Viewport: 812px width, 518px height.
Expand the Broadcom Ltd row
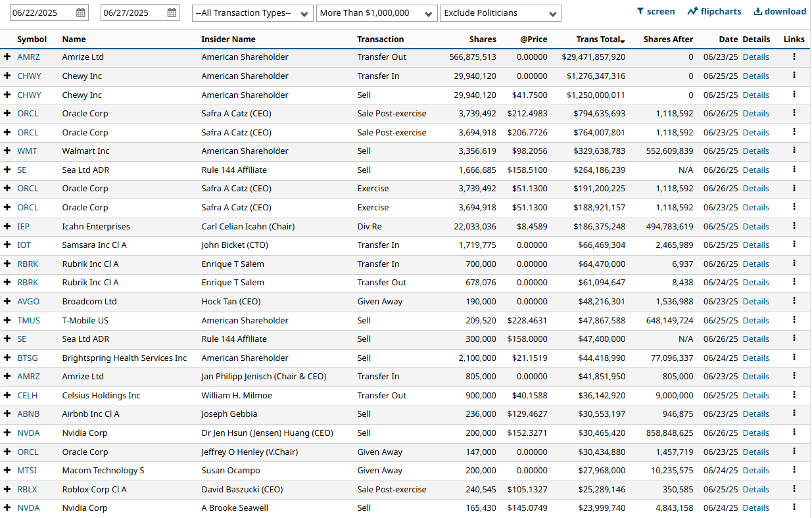(7, 301)
